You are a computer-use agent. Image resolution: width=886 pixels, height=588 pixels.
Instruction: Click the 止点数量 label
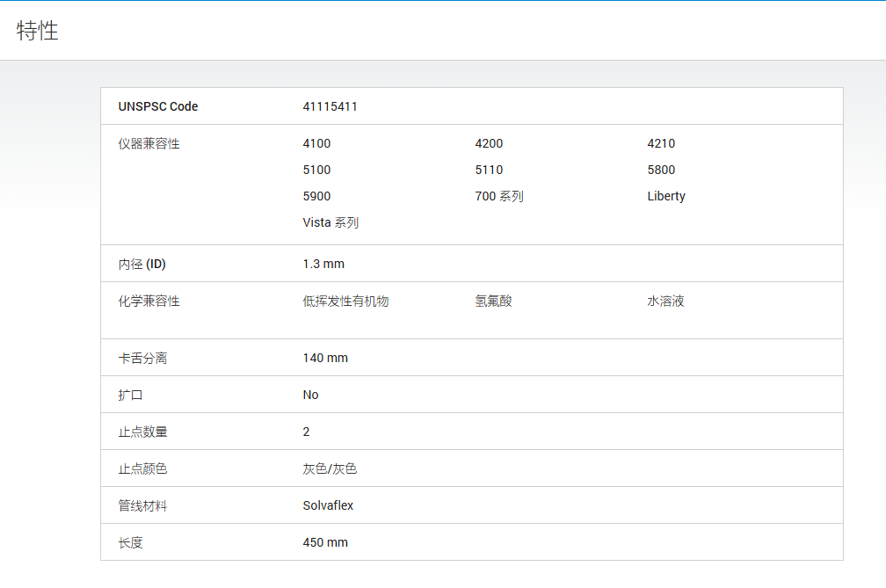coord(142,432)
